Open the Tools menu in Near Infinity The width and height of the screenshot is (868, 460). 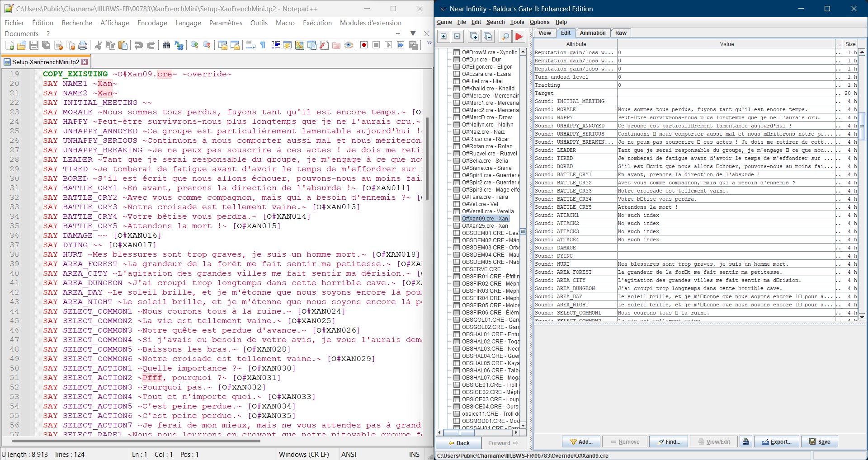[517, 22]
